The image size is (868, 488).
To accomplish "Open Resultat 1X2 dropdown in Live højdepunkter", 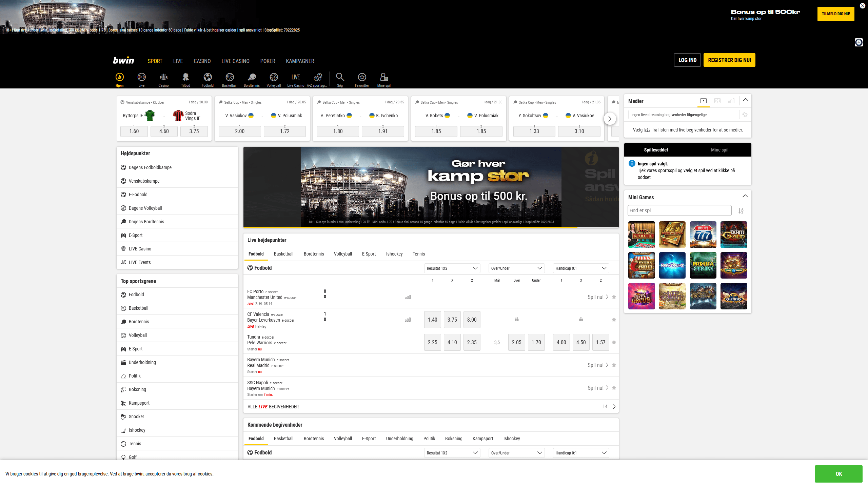I will point(452,268).
